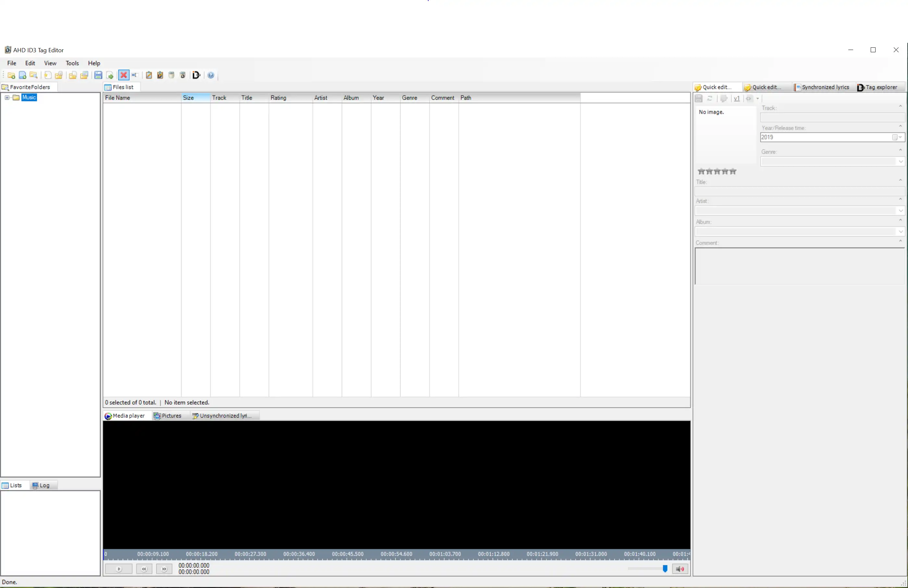This screenshot has height=588, width=908.
Task: Click the ID3 logo toolbar icon
Action: pos(196,75)
